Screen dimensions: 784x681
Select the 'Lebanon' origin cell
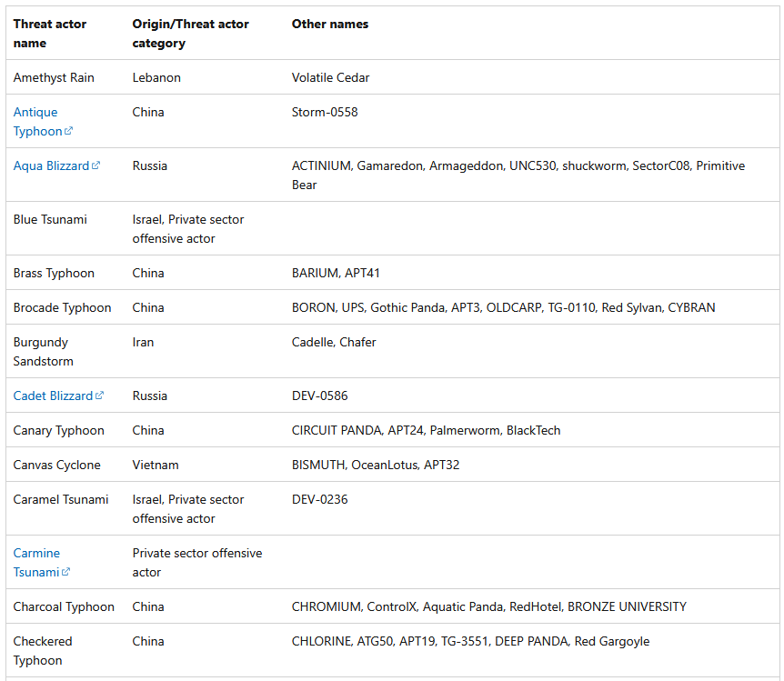point(156,77)
